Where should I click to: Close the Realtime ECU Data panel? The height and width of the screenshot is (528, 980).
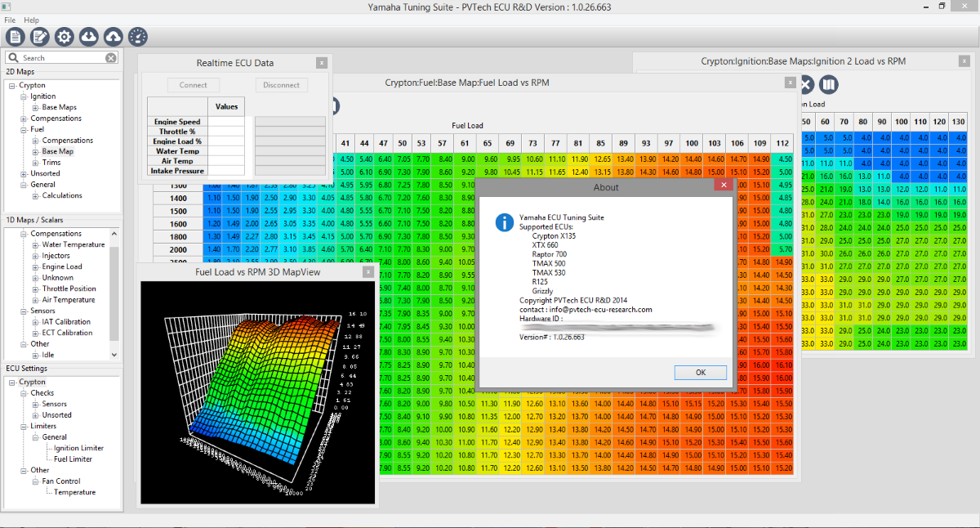[322, 62]
